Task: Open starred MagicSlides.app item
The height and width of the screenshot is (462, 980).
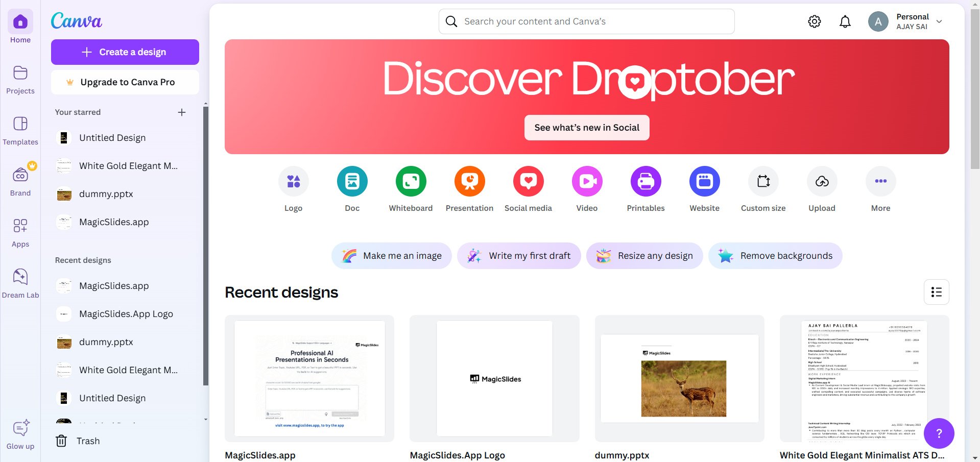Action: (122, 222)
